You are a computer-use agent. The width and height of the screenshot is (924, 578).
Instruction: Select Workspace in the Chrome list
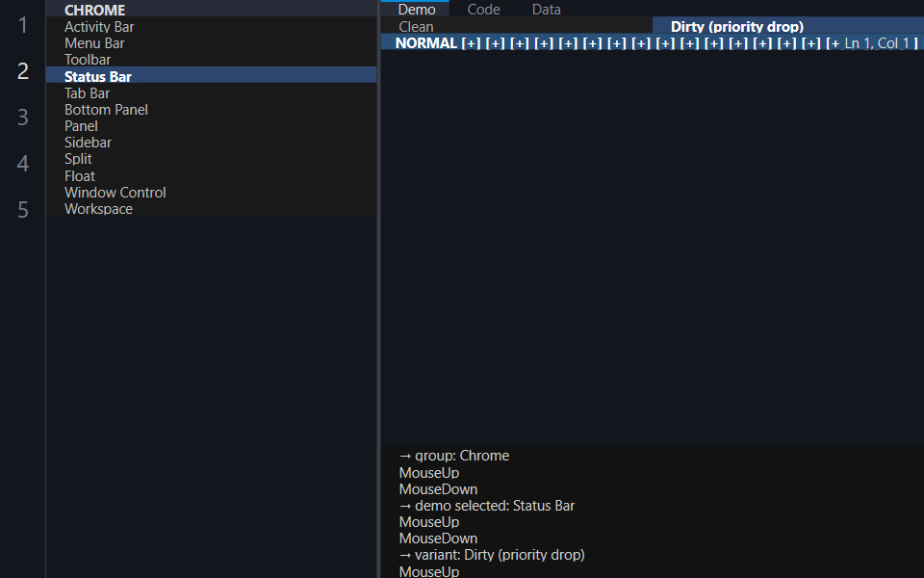(x=211, y=209)
